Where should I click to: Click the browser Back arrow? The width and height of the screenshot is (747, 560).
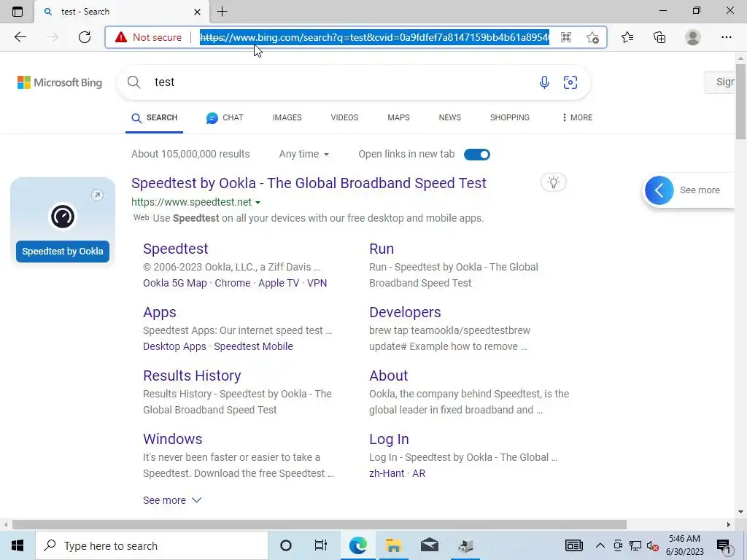click(20, 37)
